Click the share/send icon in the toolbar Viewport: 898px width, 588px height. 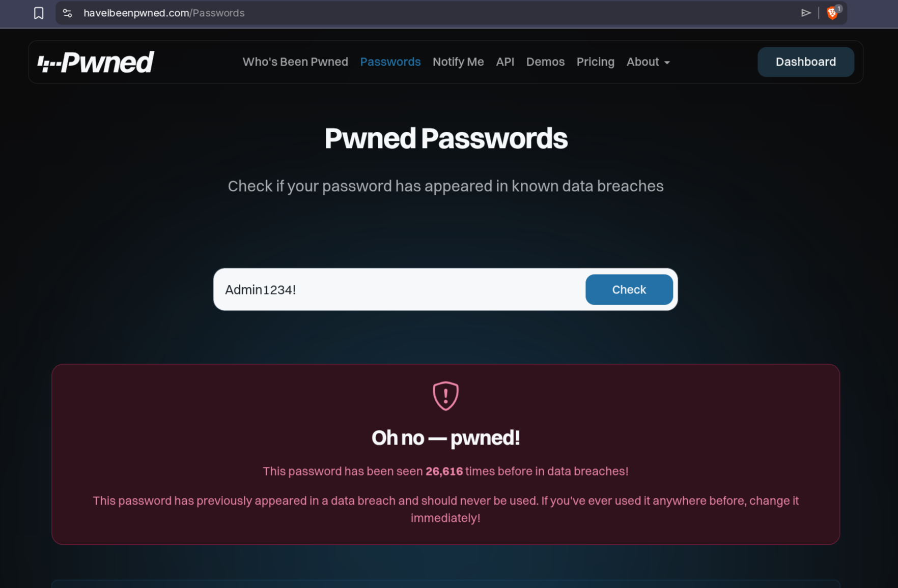coord(806,13)
